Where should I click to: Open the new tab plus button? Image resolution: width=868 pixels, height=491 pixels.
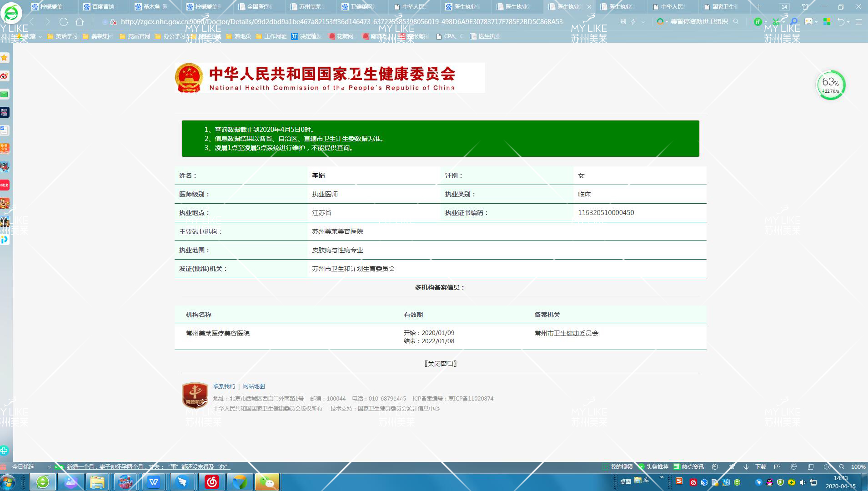coord(758,7)
